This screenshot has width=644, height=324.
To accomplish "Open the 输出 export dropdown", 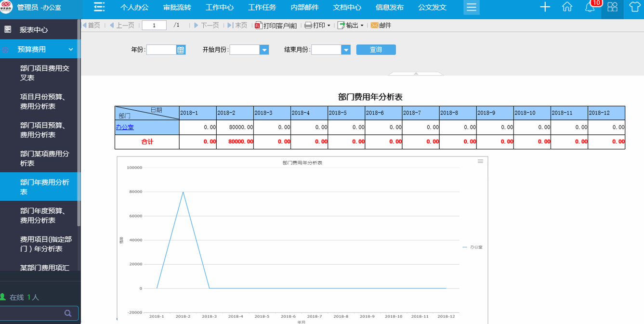I will click(350, 25).
